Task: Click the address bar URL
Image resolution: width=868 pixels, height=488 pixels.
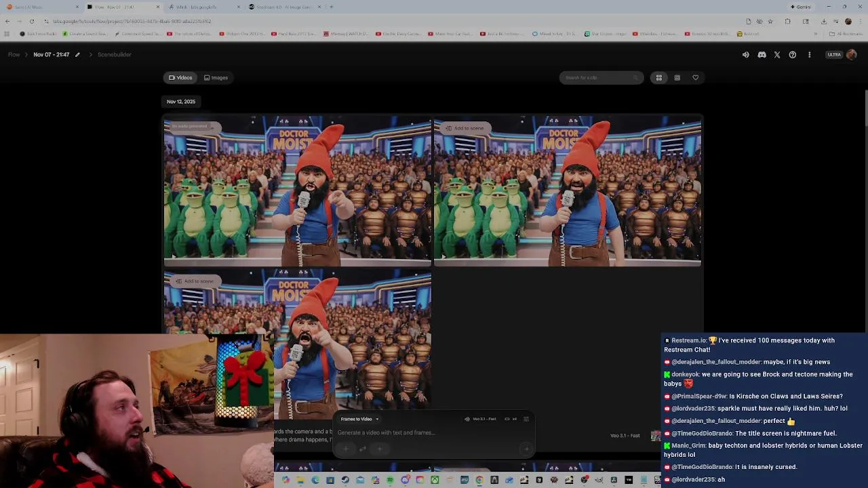Action: point(132,21)
